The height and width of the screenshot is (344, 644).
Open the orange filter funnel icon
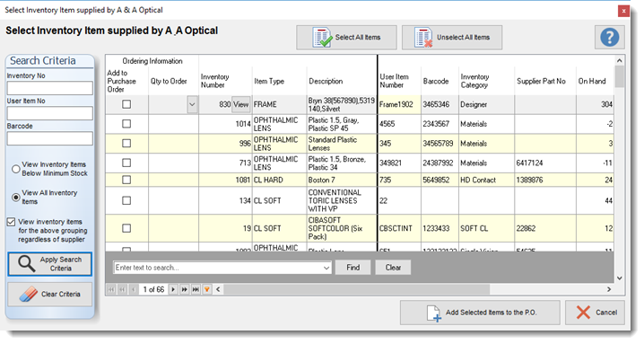(207, 289)
